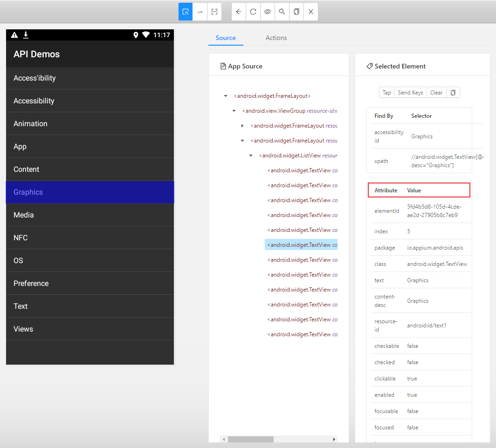Viewport: 496px width, 448px height.
Task: Tap Views in the API Demos list
Action: click(90, 329)
